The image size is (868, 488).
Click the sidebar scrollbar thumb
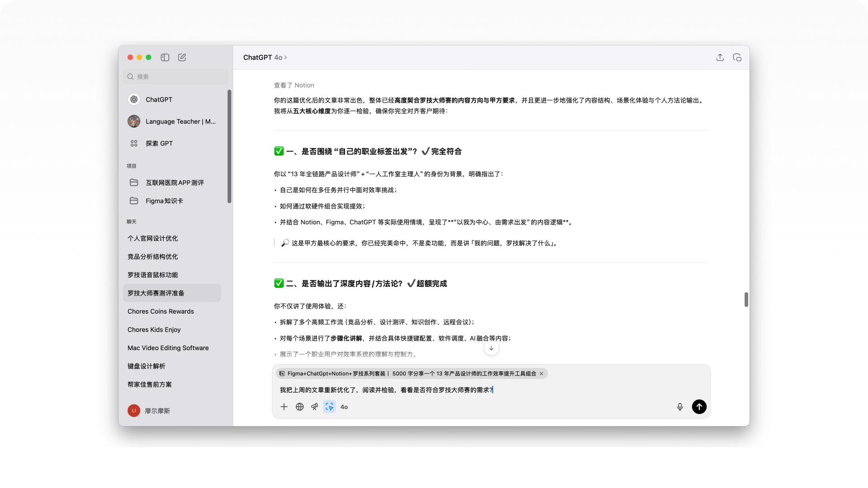tap(229, 146)
